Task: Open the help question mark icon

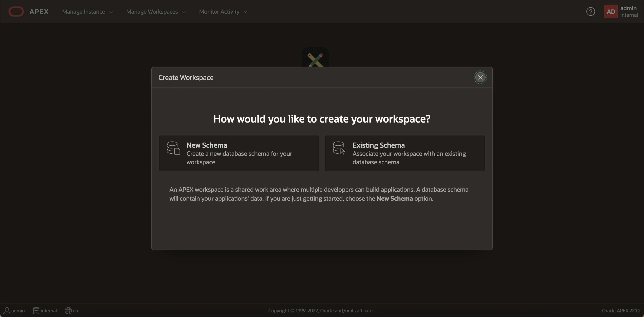Action: [591, 11]
